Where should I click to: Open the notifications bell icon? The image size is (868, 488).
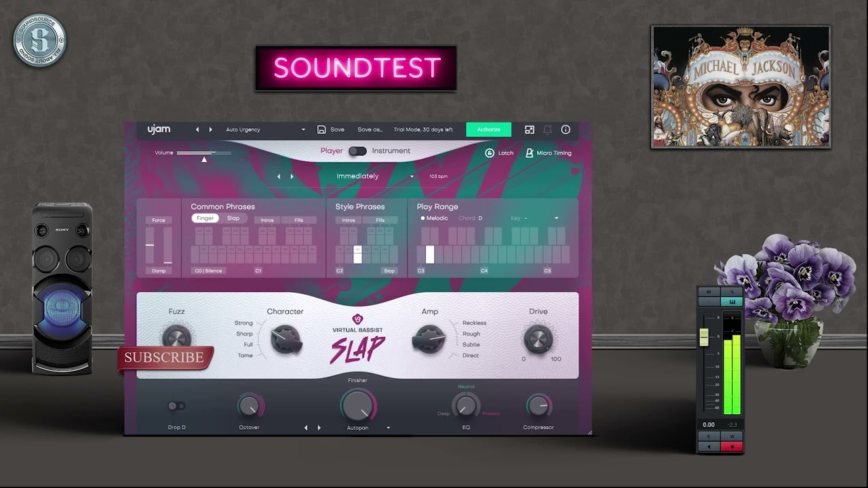point(547,129)
